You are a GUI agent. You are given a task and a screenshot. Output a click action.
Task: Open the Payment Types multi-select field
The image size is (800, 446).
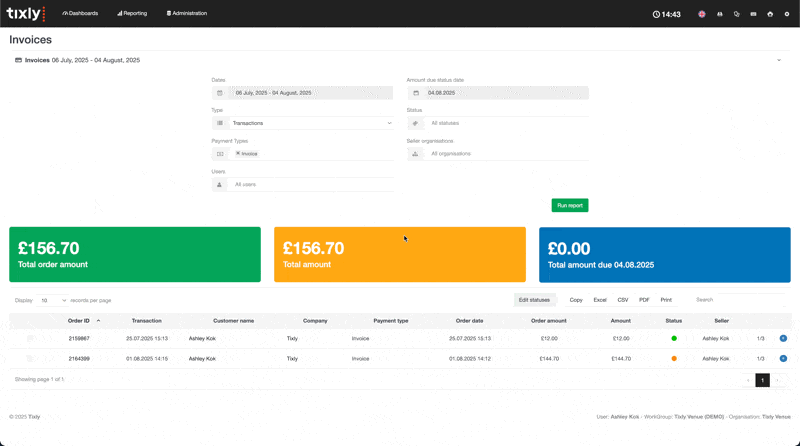[311, 154]
